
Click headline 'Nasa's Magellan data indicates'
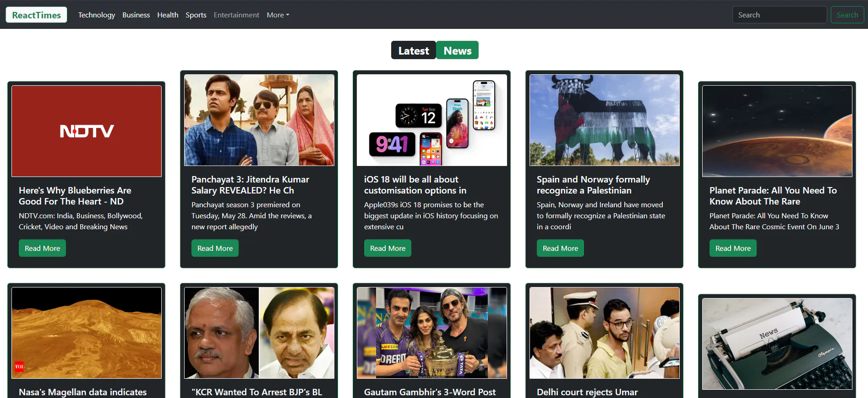click(x=83, y=392)
